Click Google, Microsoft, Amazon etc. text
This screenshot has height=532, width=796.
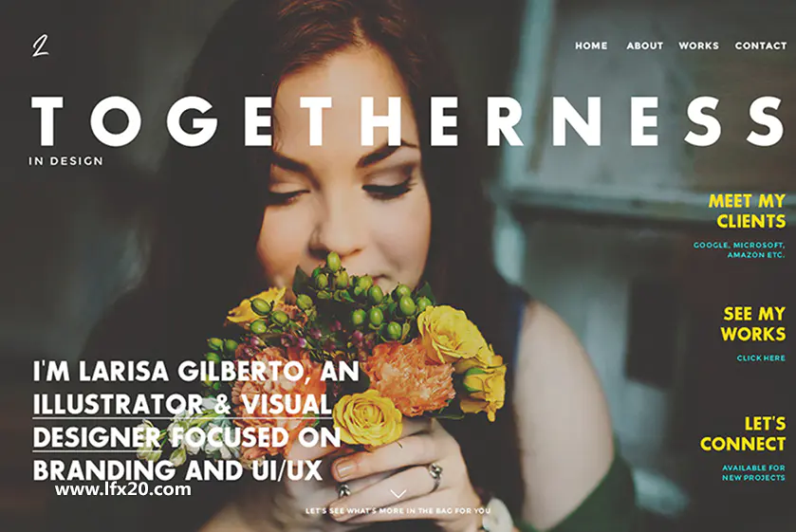click(x=740, y=249)
